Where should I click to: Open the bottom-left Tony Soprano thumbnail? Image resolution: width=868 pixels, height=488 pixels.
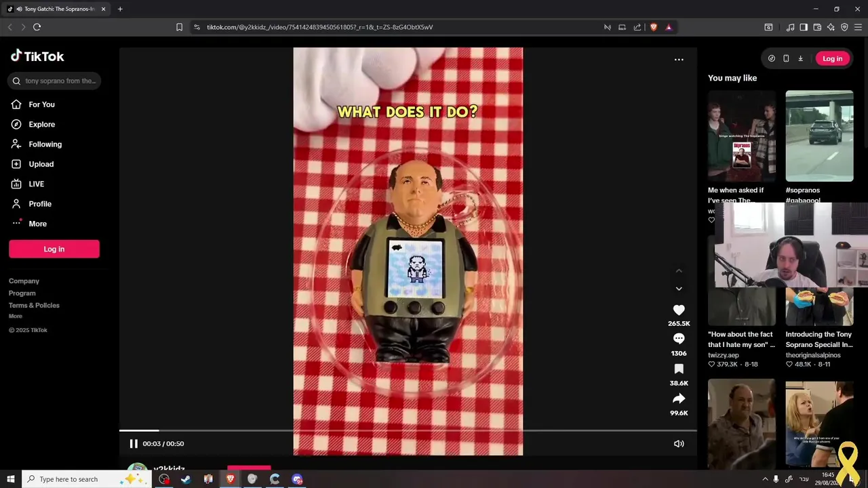coord(742,424)
